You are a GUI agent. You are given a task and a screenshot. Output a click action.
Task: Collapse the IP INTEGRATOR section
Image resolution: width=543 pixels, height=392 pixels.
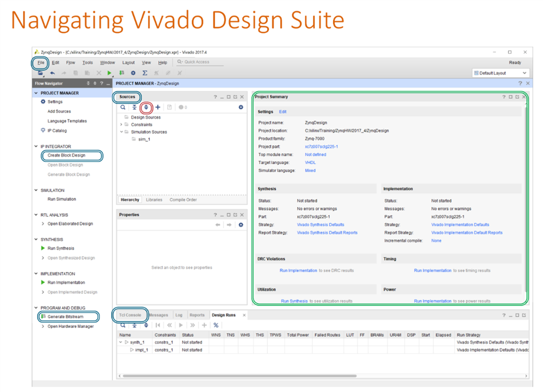tap(36, 147)
